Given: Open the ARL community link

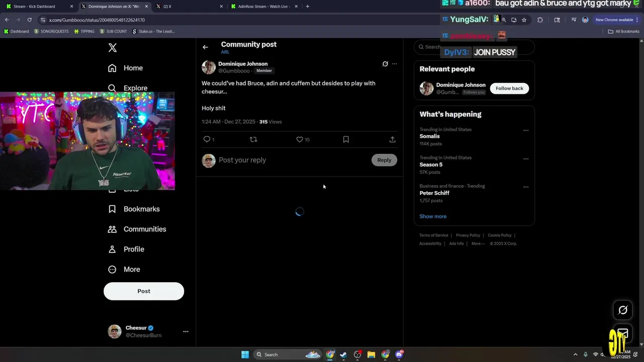Looking at the screenshot, I should click(x=225, y=52).
